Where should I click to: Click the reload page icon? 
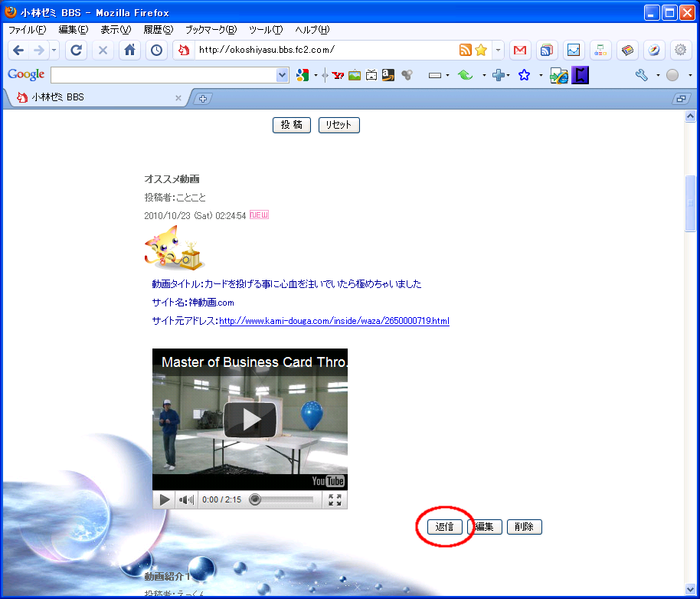76,51
